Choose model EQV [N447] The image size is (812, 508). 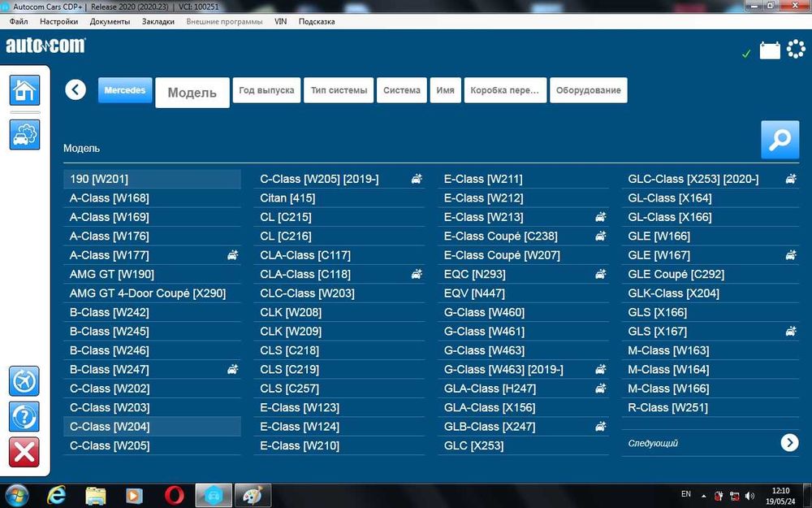523,293
